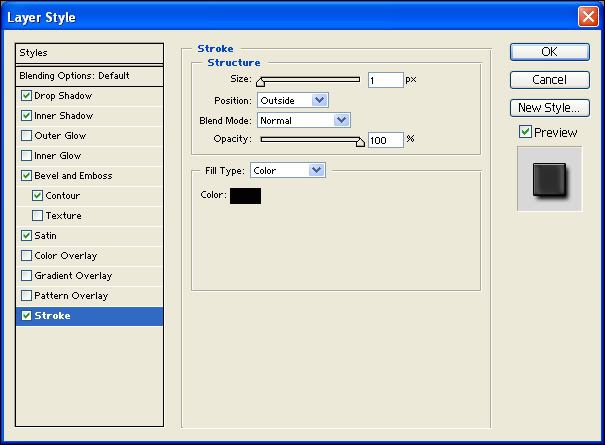Click the Opacity slider handle
This screenshot has height=445, width=605.
point(360,142)
